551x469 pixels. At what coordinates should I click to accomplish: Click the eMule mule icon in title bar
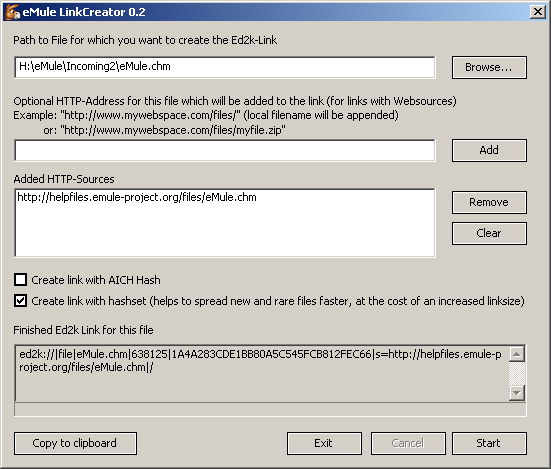(x=12, y=12)
